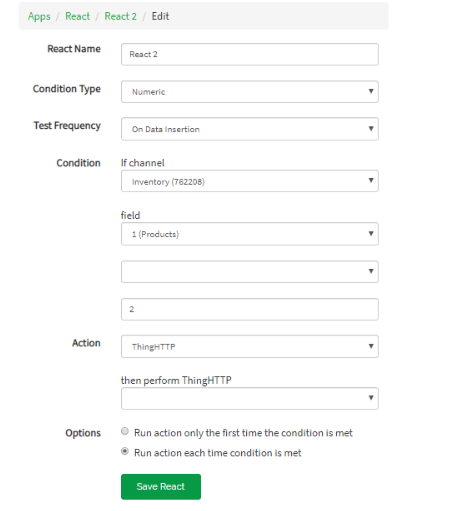Click the Save React button
451x511 pixels.
coord(161,487)
